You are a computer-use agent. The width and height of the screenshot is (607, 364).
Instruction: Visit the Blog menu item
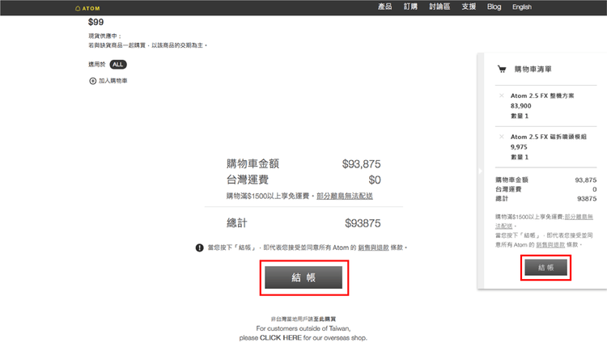point(494,7)
